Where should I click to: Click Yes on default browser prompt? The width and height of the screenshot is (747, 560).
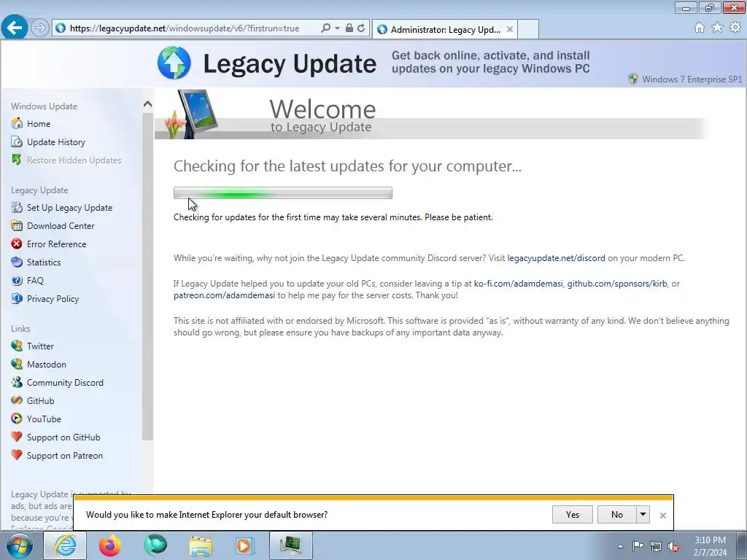click(x=572, y=514)
